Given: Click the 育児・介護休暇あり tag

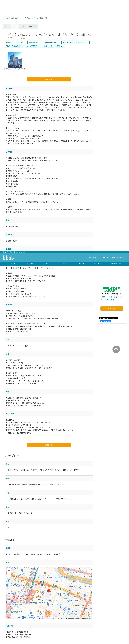Looking at the screenshot, I should tap(14, 46).
